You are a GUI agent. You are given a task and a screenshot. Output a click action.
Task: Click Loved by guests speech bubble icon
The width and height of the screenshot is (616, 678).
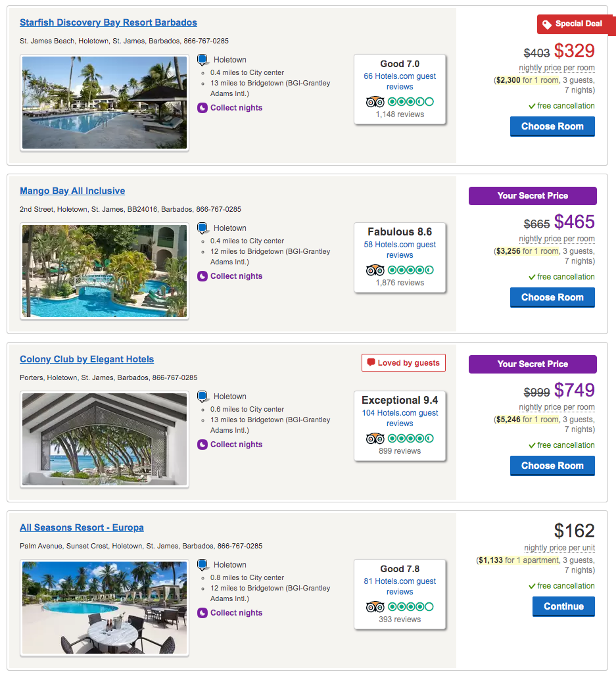pos(371,363)
